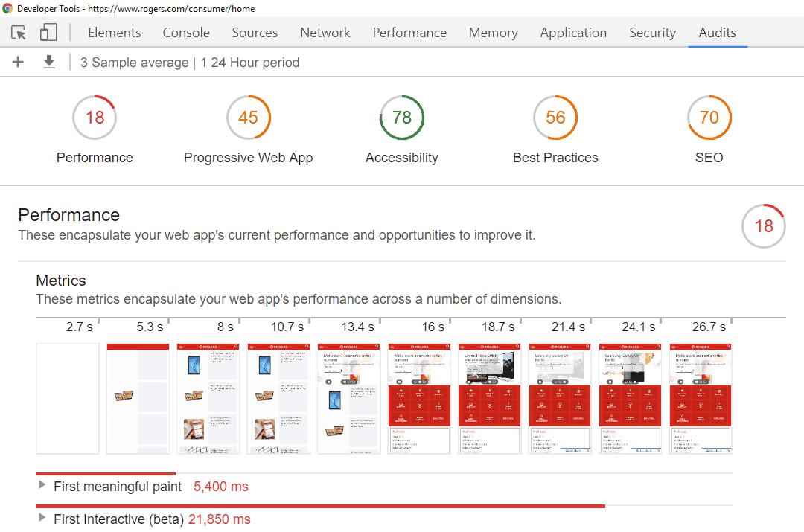This screenshot has width=804, height=532.
Task: Go to the Application tab
Action: [x=573, y=33]
